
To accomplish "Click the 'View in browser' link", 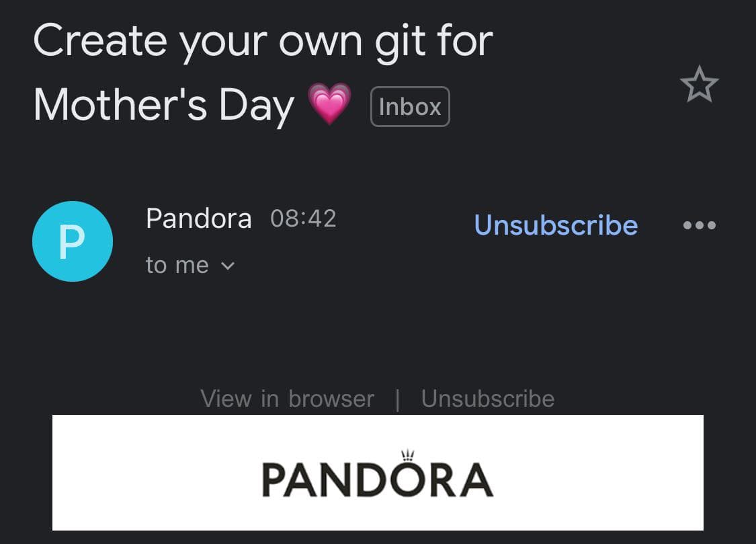I will (x=287, y=398).
